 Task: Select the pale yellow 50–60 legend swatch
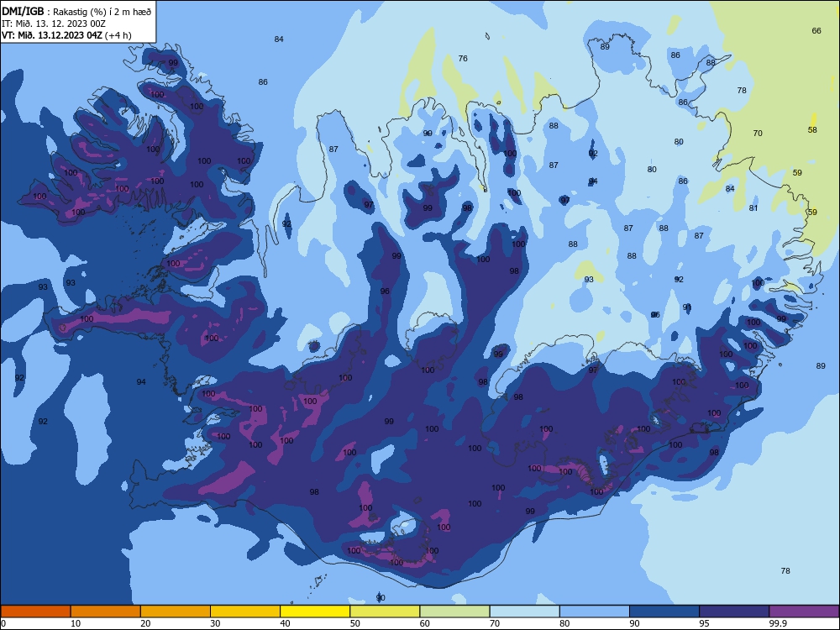coord(385,612)
